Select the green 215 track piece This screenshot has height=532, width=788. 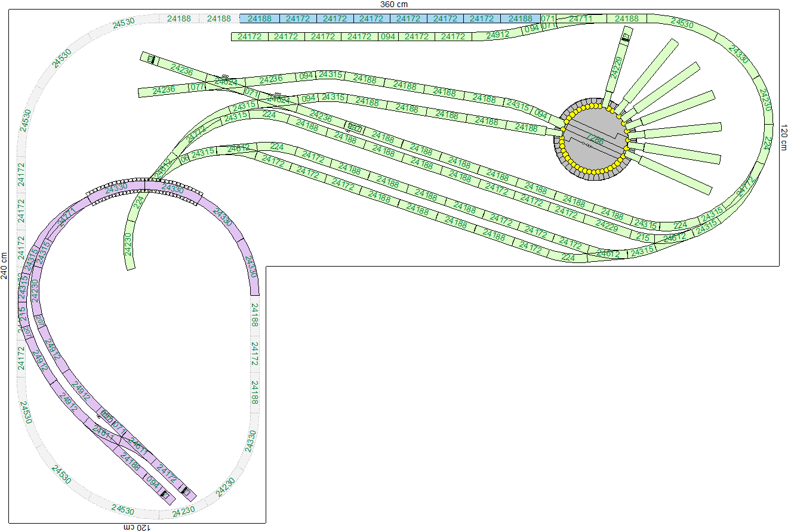pyautogui.click(x=643, y=237)
